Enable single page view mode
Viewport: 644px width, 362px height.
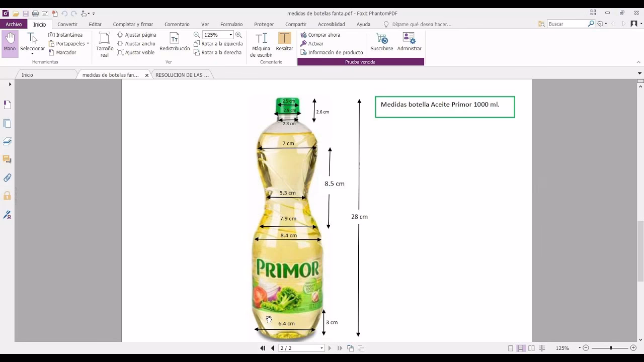point(510,347)
